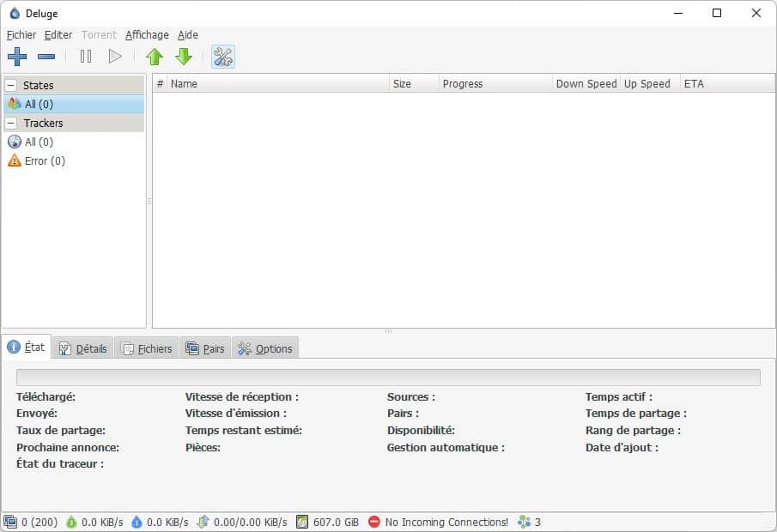This screenshot has height=532, width=777.
Task: Sort torrents by the ETA column header
Action: pyautogui.click(x=727, y=84)
